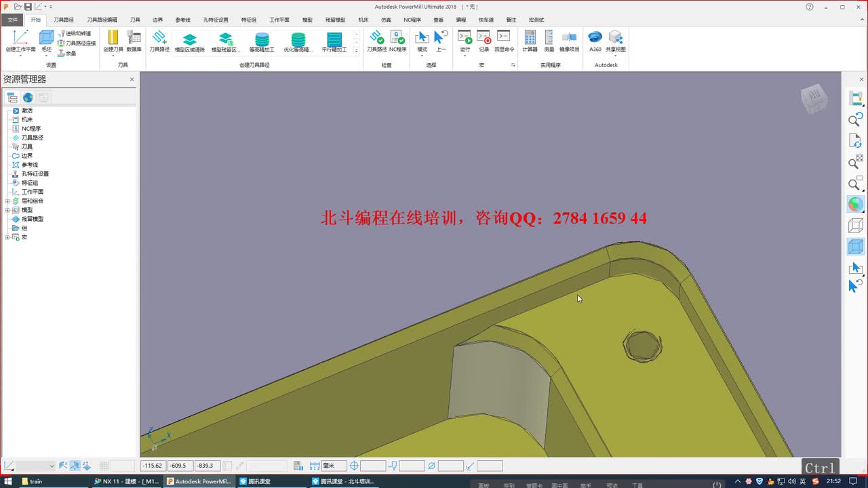Click the 创建工作平面 workplane icon
The width and height of the screenshot is (868, 488).
(20, 37)
